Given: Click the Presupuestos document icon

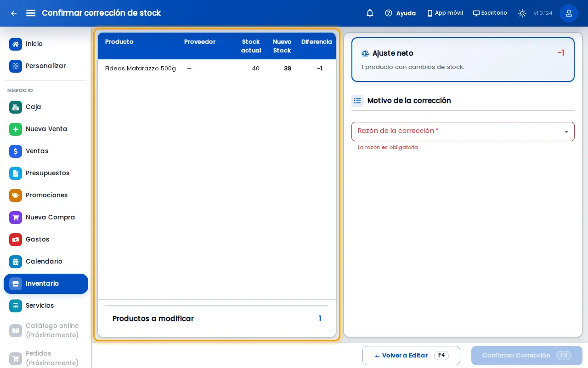Looking at the screenshot, I should [16, 173].
